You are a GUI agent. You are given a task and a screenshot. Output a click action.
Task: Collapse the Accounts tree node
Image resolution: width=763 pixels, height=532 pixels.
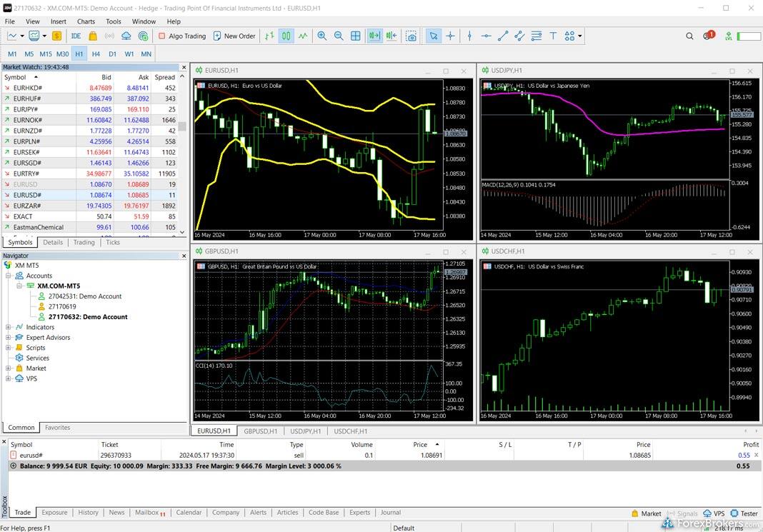(9, 276)
